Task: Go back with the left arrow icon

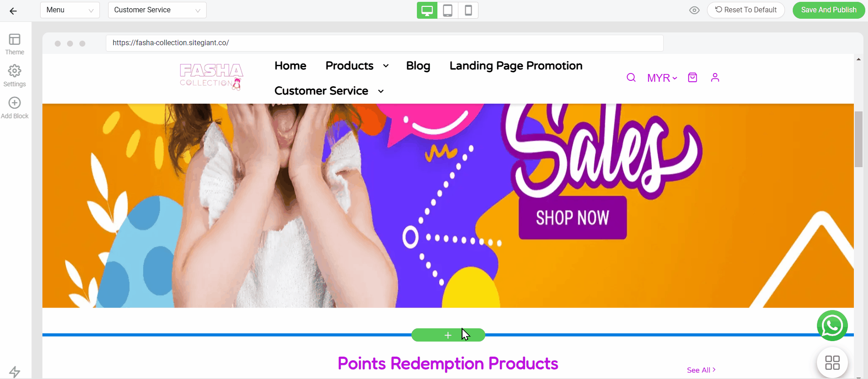Action: coord(13,11)
